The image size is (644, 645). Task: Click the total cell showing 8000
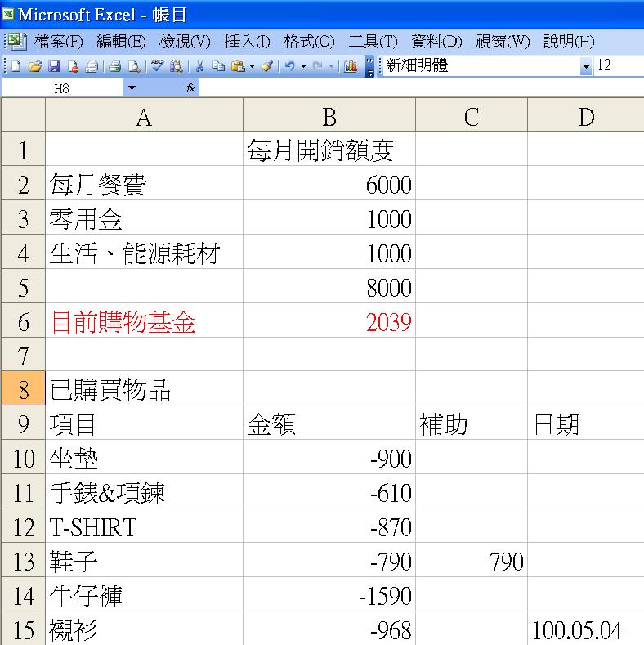(x=329, y=286)
